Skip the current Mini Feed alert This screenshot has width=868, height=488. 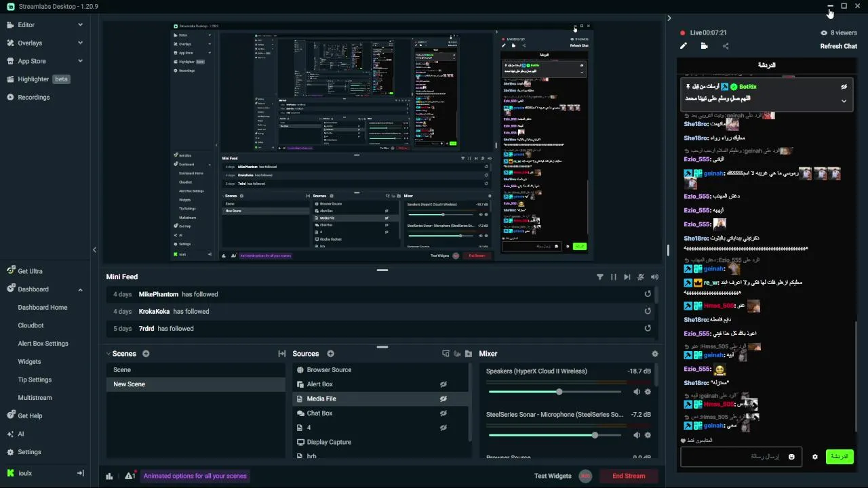tap(627, 277)
